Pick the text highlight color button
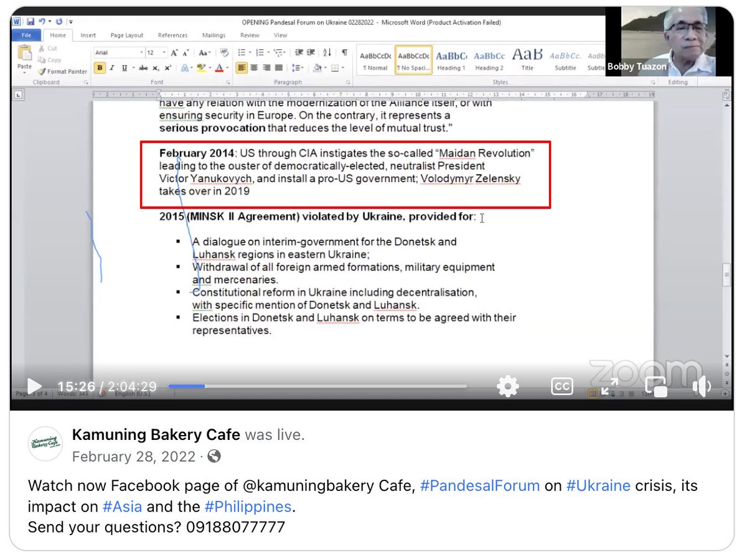 tap(201, 68)
